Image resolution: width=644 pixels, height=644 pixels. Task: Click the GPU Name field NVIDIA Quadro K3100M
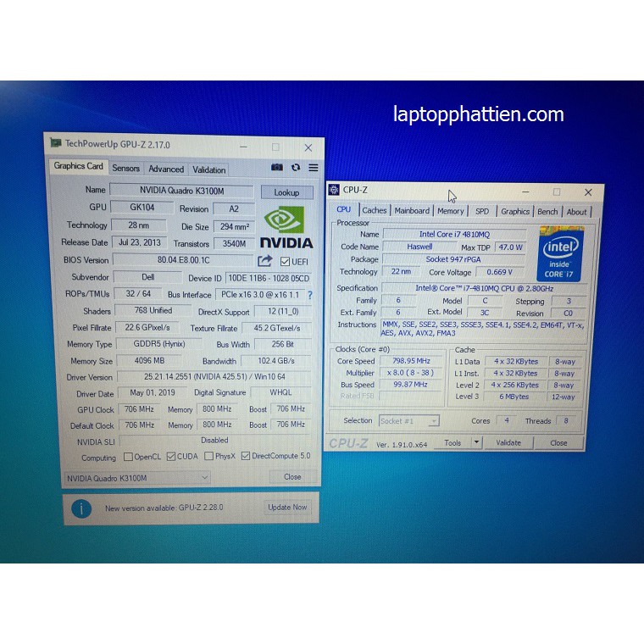[x=182, y=191]
